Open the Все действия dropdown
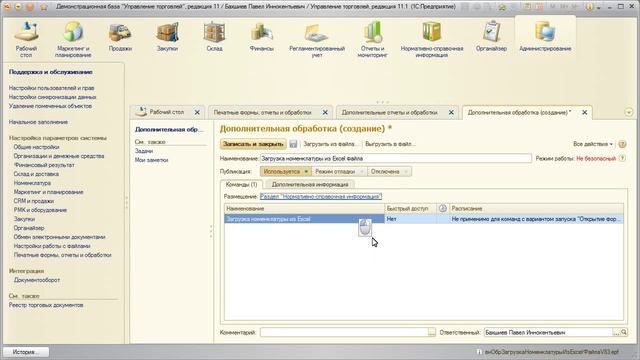This screenshot has width=640, height=360. pyautogui.click(x=593, y=144)
